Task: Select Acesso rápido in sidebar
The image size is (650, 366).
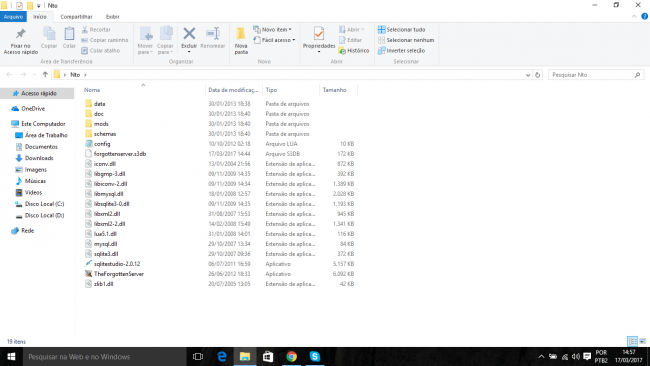Action: (38, 94)
